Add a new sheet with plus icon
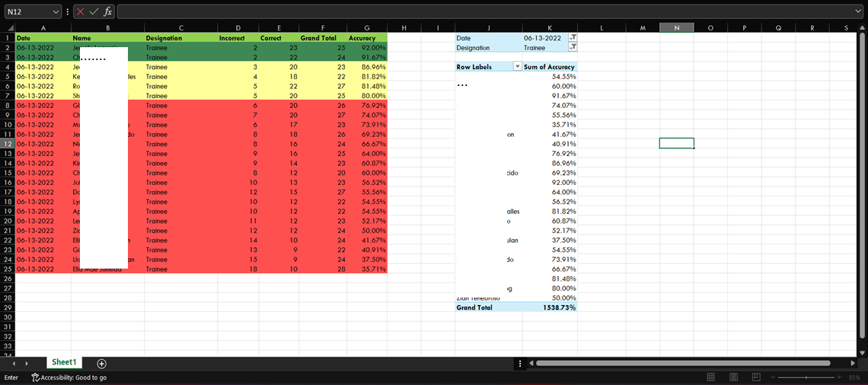This screenshot has height=385, width=868. click(101, 364)
